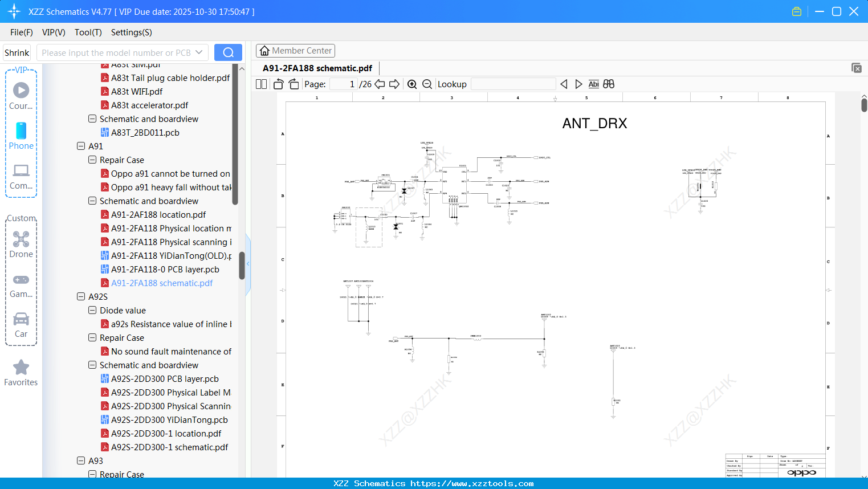Click the Member Center button
Image resolution: width=868 pixels, height=489 pixels.
tap(295, 50)
